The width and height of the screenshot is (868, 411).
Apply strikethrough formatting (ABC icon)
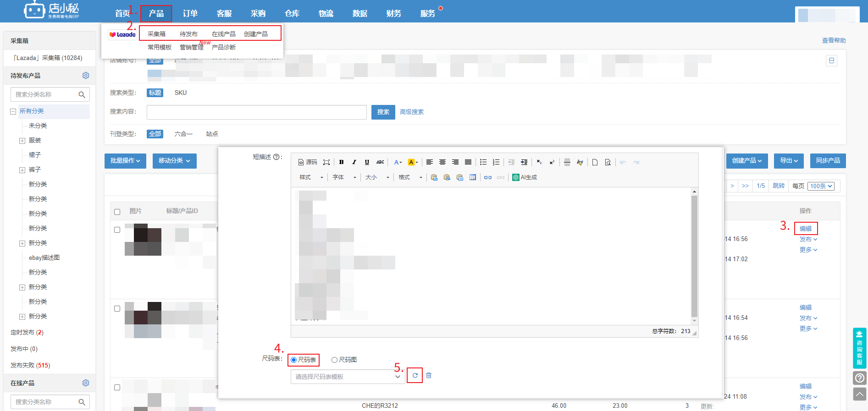coord(380,162)
